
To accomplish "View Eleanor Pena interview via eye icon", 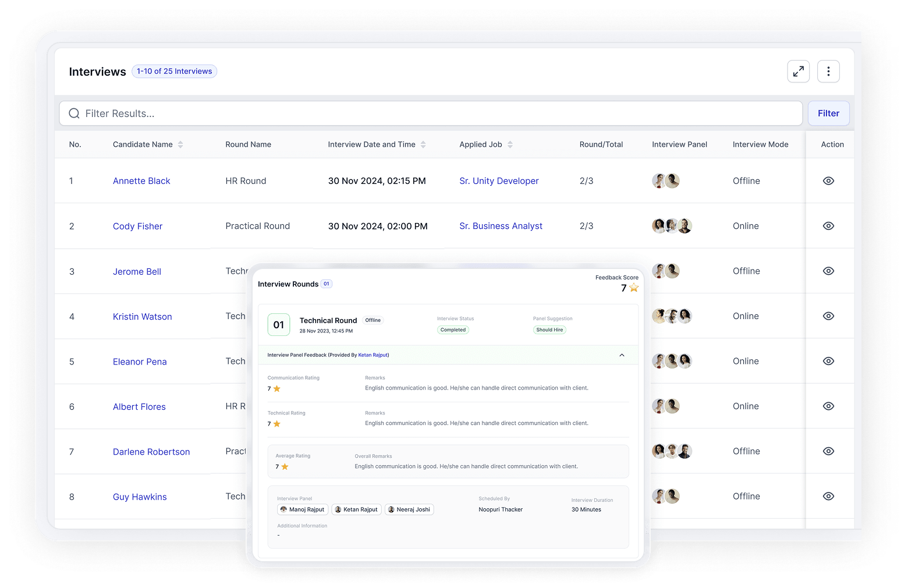I will (x=828, y=361).
